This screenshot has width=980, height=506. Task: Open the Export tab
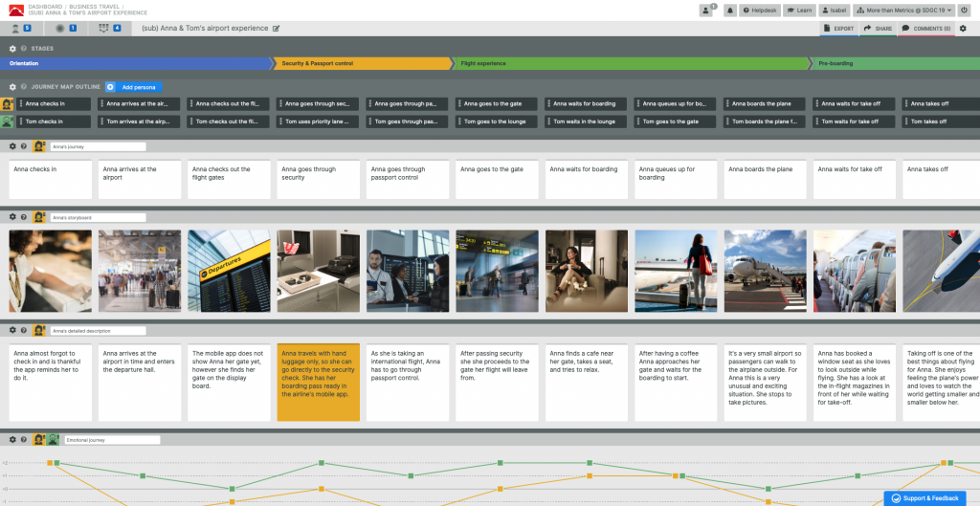tap(838, 28)
